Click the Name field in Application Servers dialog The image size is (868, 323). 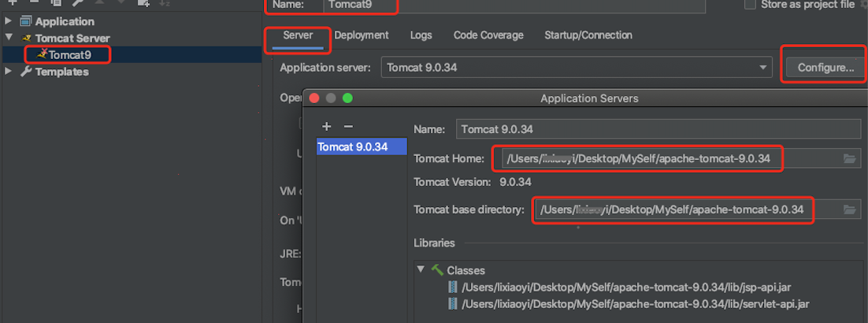(657, 129)
